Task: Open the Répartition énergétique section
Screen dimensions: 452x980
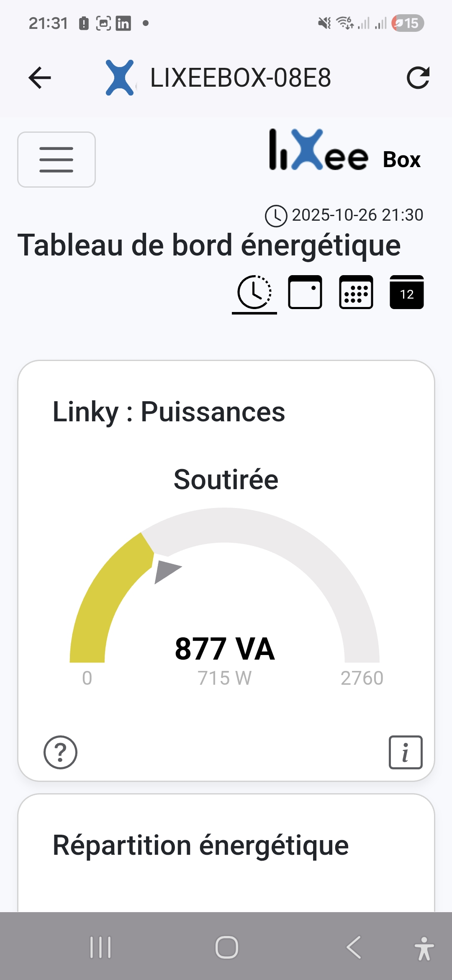Action: point(200,844)
